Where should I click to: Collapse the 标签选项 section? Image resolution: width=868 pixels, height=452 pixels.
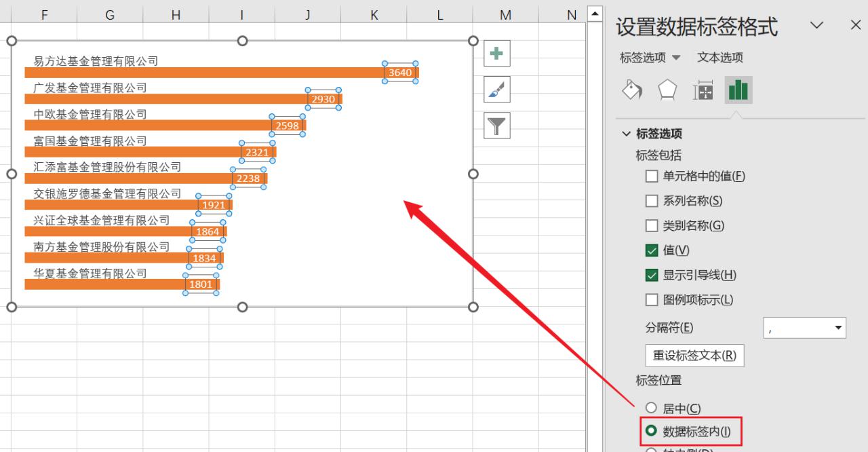(626, 134)
